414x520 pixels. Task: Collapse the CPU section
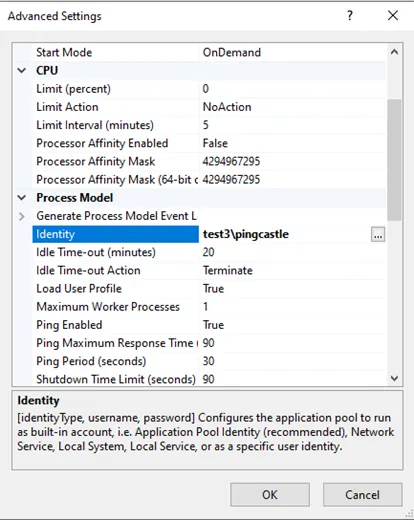(22, 71)
